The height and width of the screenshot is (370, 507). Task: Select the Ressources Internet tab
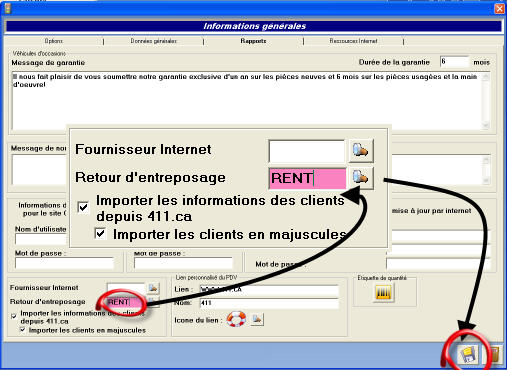coord(353,41)
